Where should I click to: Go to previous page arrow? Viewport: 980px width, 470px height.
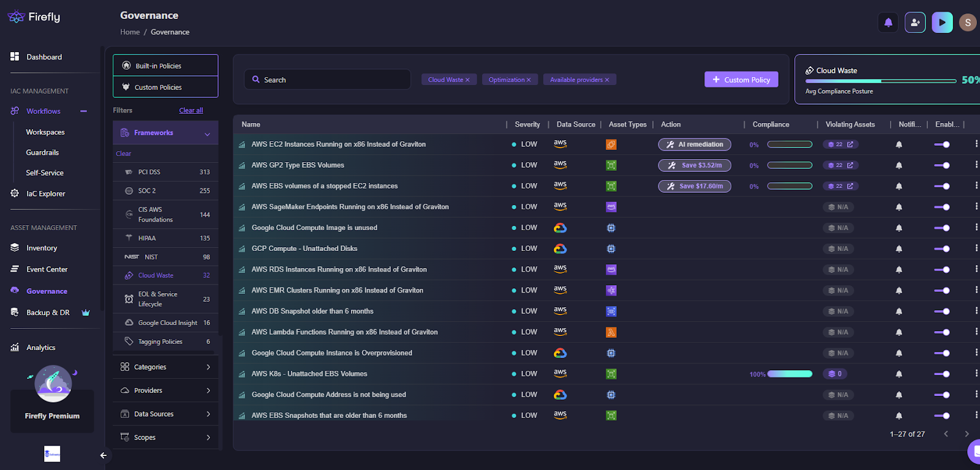point(946,434)
